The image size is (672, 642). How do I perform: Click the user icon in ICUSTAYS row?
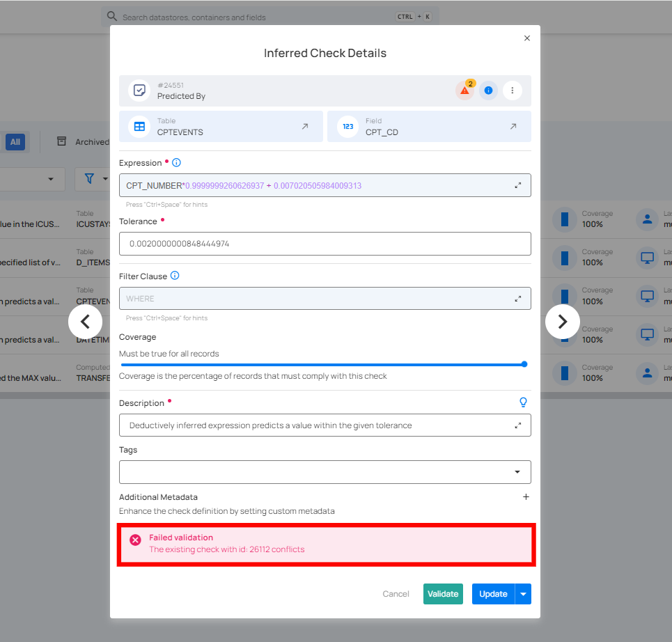pyautogui.click(x=647, y=219)
